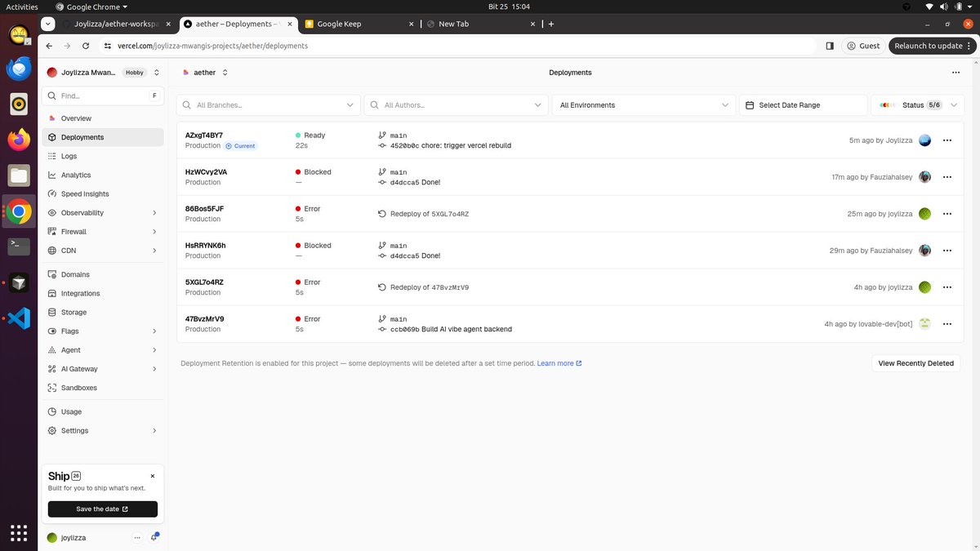The image size is (980, 551).
Task: Open options menu for 47BvzMrV9 deployment
Action: coord(947,324)
